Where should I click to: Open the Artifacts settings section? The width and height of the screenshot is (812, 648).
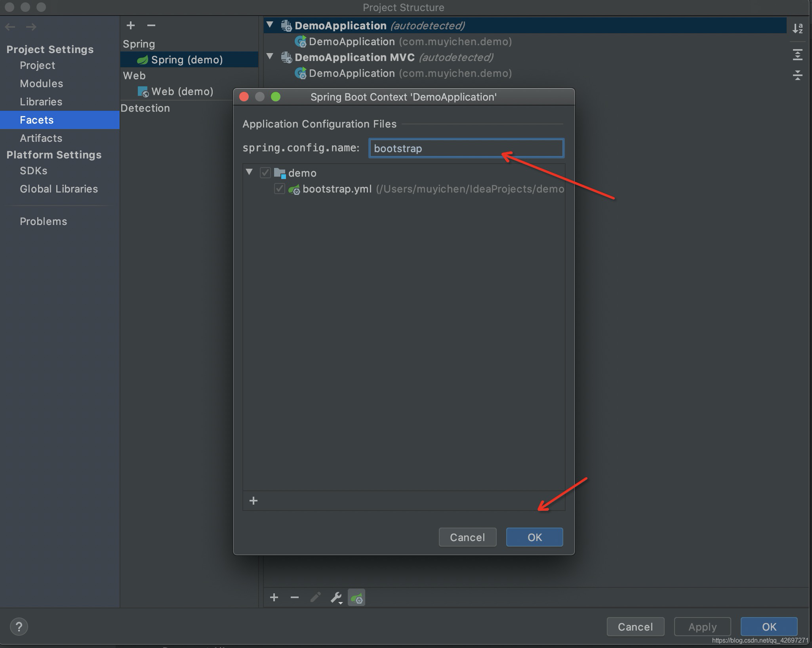[x=41, y=138]
